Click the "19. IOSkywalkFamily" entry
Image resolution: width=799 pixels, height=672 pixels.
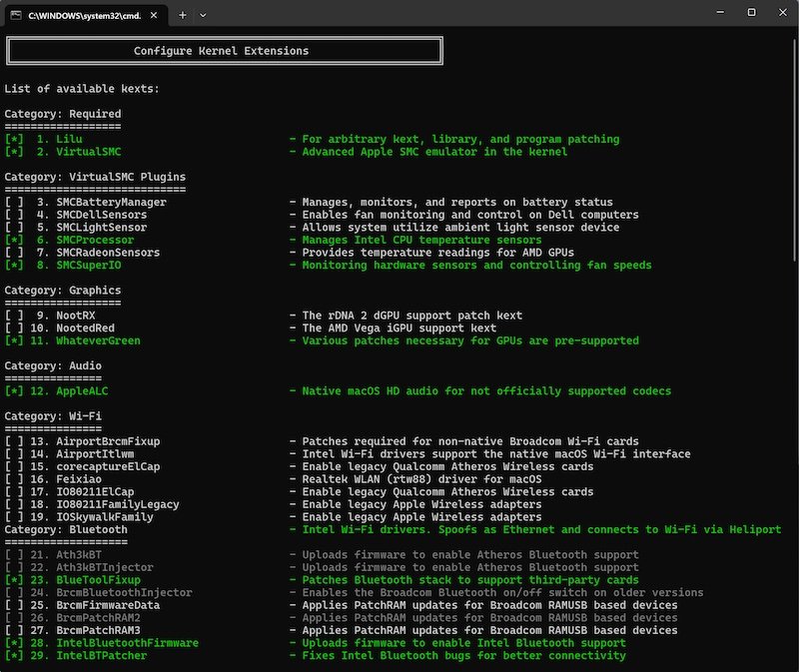(92, 517)
